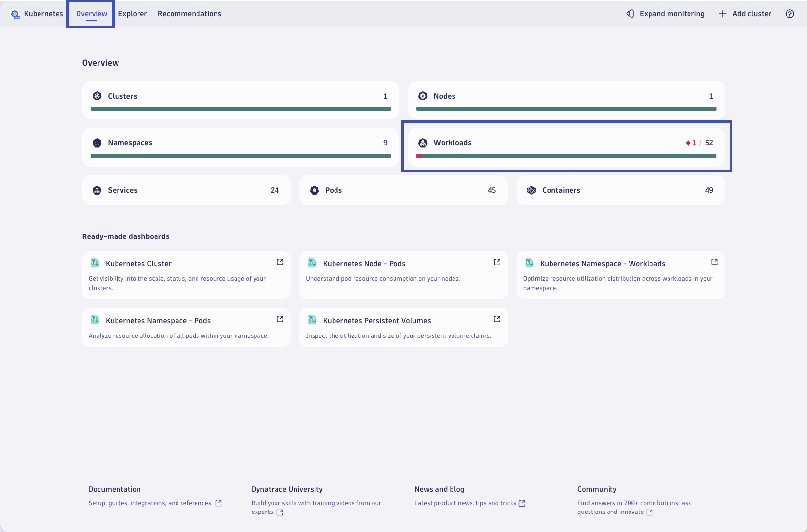Open Kubernetes Namespace - Workloads dashboard title
The width and height of the screenshot is (807, 532).
tap(603, 264)
